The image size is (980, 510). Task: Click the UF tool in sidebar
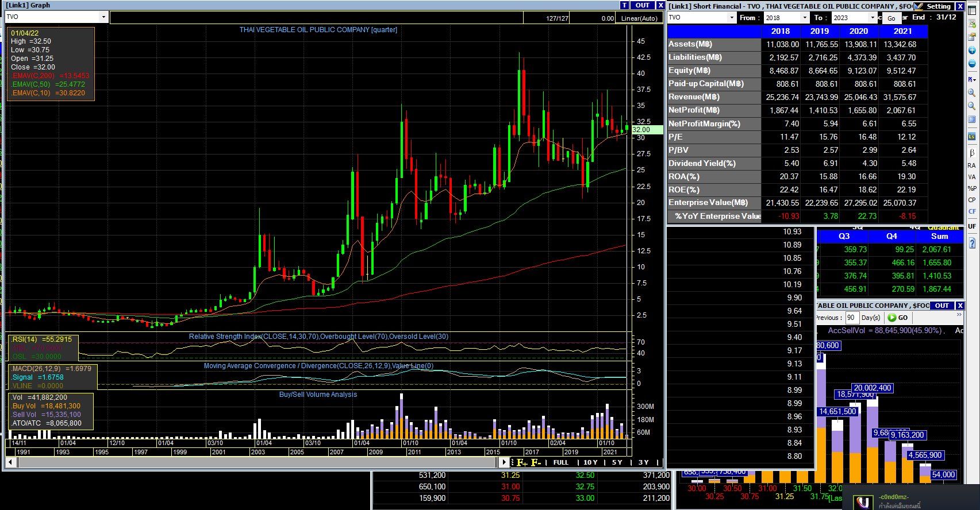point(972,226)
